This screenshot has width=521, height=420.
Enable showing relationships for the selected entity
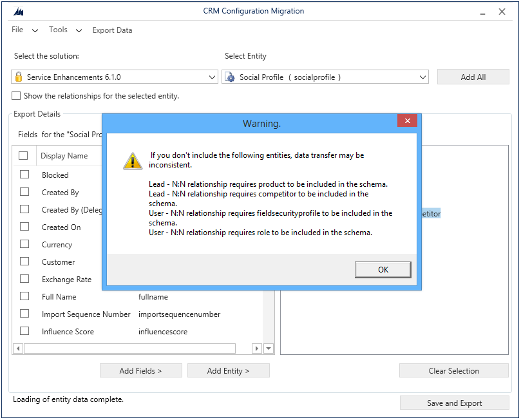coord(15,95)
